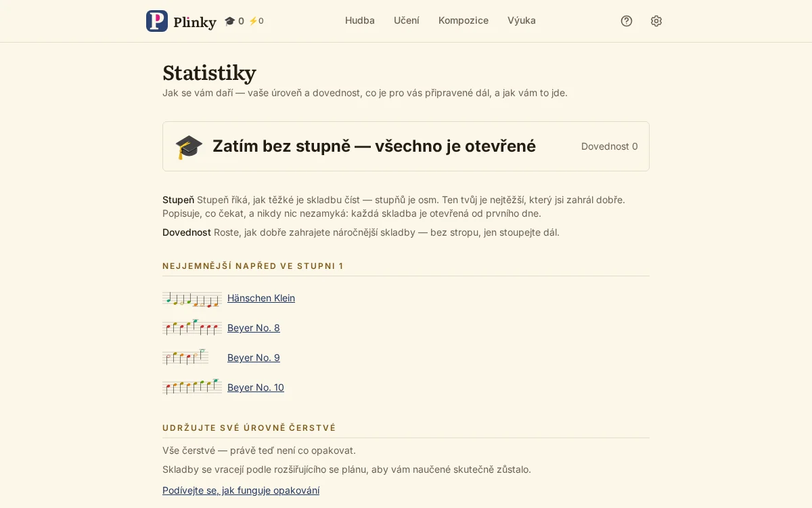
Task: Click the large graduation cap emoji in card
Action: [189, 146]
